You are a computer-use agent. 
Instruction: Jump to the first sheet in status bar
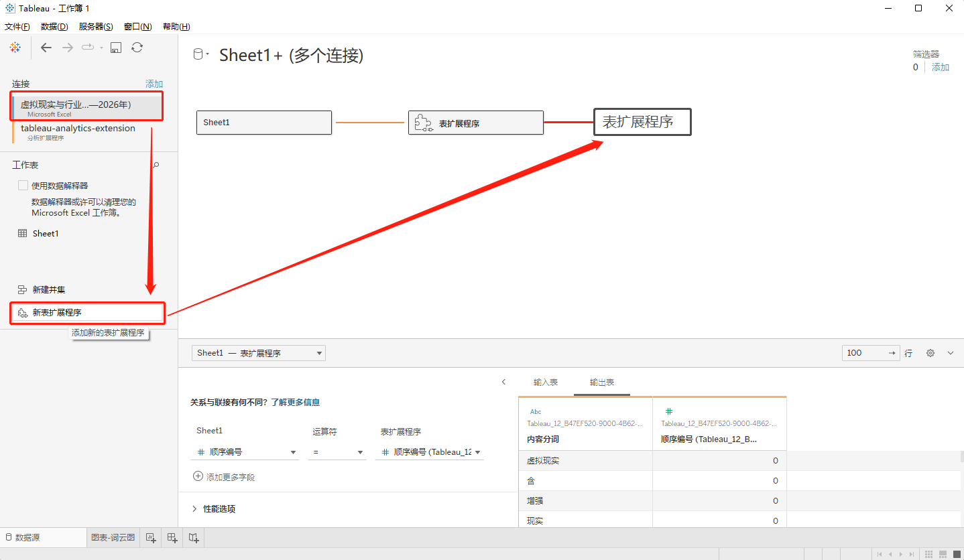[x=880, y=554]
